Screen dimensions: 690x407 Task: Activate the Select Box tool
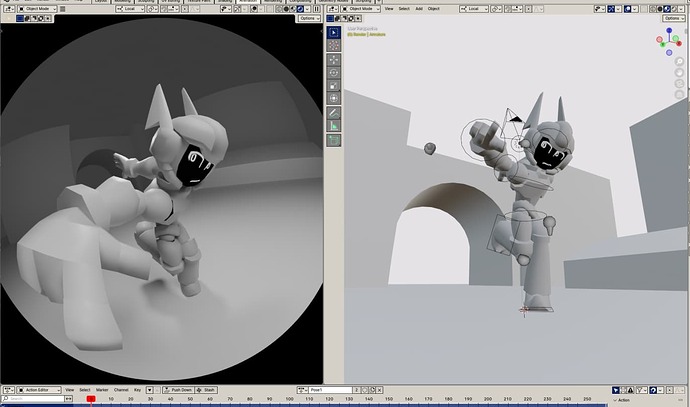click(334, 33)
